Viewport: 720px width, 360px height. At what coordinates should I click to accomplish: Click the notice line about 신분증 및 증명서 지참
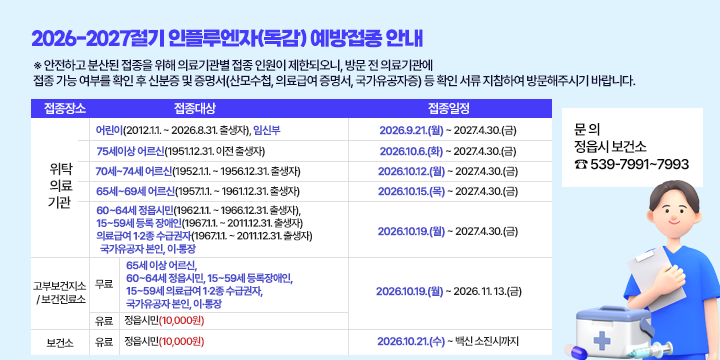[335, 81]
